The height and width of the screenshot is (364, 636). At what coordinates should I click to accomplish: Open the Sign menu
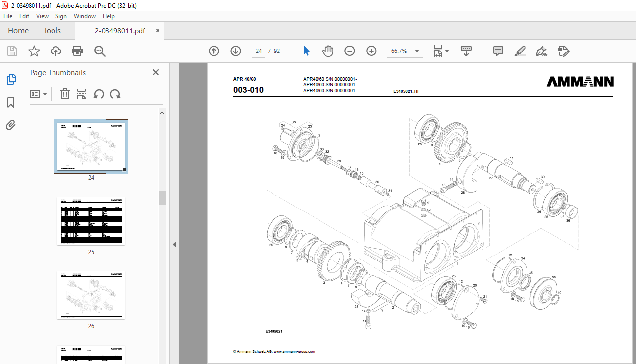click(x=61, y=16)
